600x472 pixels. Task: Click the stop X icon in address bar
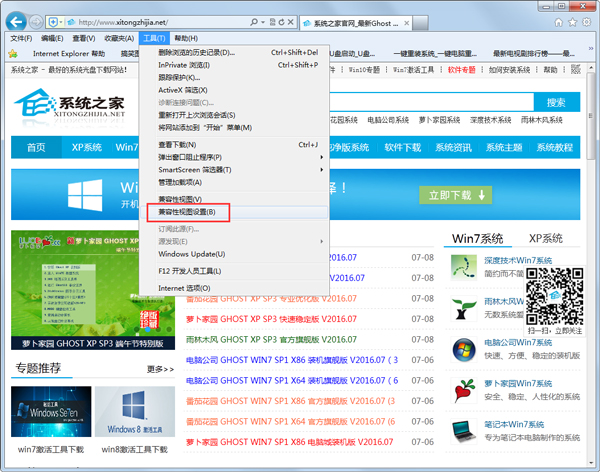click(291, 22)
